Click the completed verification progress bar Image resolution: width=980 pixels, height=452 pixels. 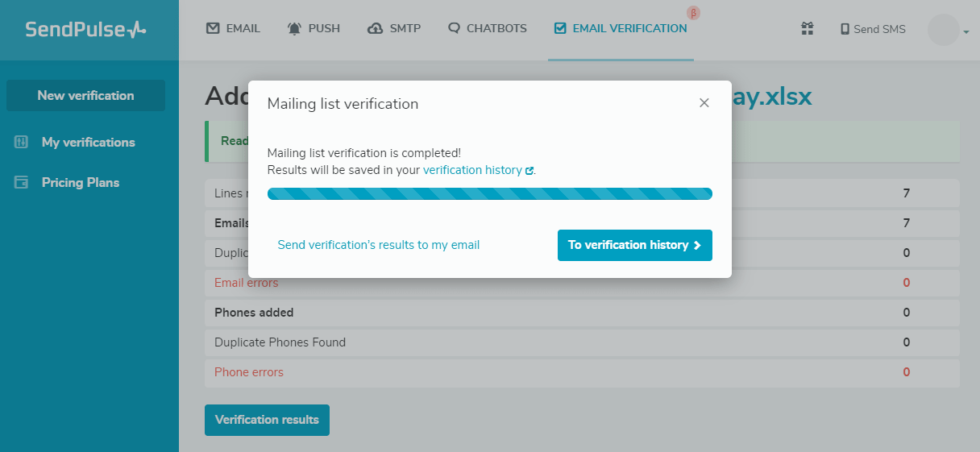pos(489,193)
